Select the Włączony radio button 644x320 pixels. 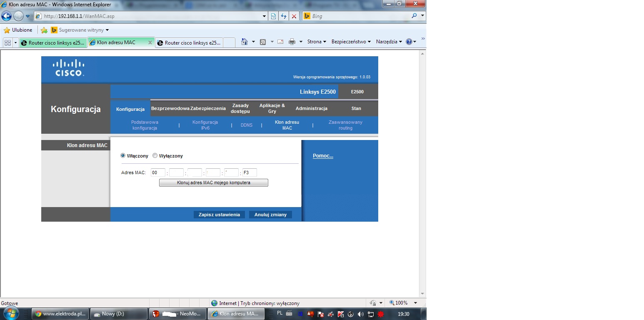coord(123,156)
